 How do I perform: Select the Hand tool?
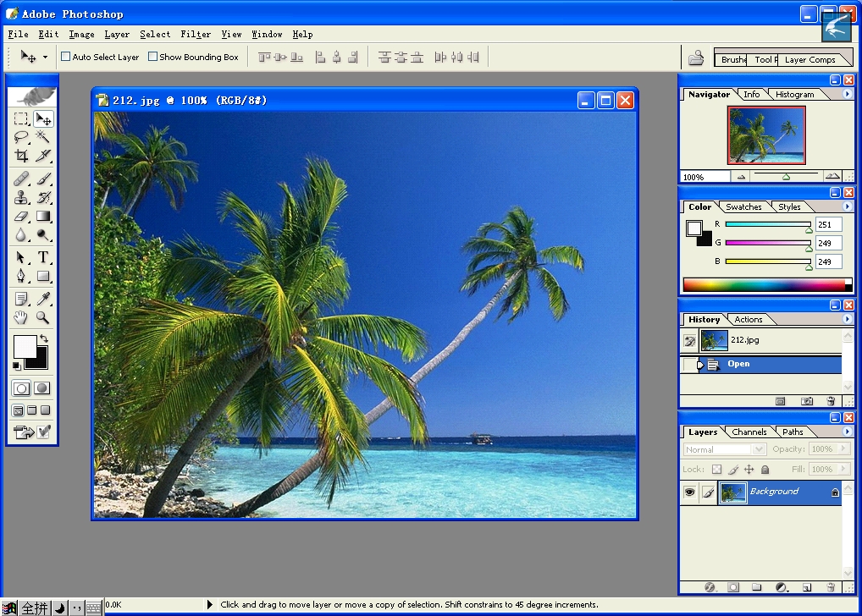coord(21,318)
